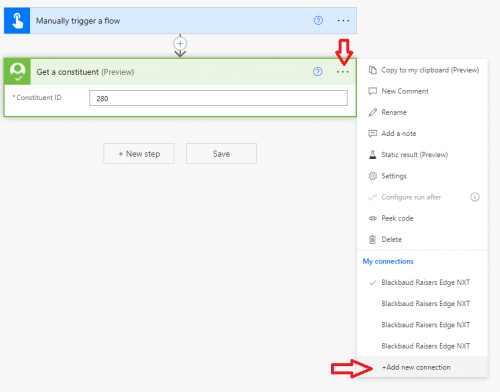Viewport: 500px width, 392px height.
Task: Choose Copy to my clipboard (Preview)
Action: click(x=422, y=70)
